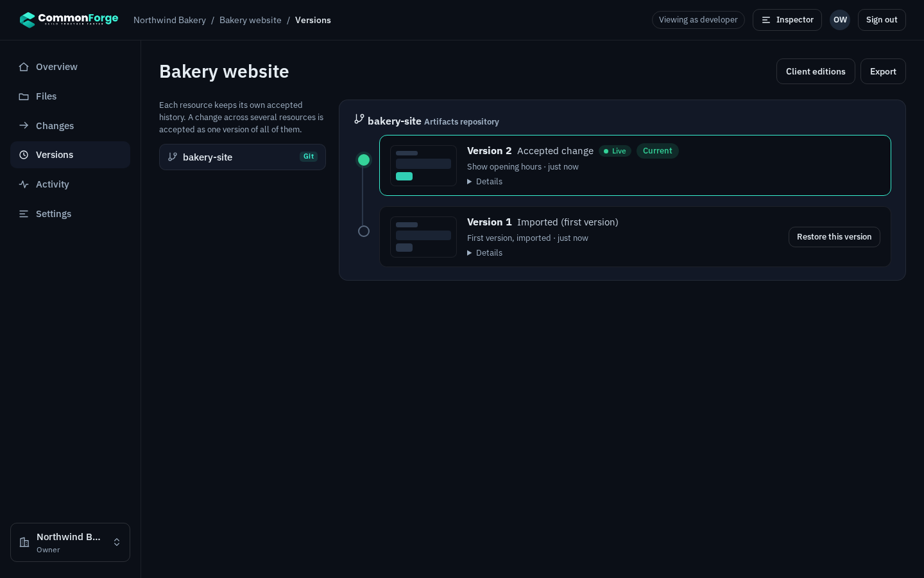Click 'Versions' in the breadcrumb
The image size is (924, 578).
(x=313, y=20)
